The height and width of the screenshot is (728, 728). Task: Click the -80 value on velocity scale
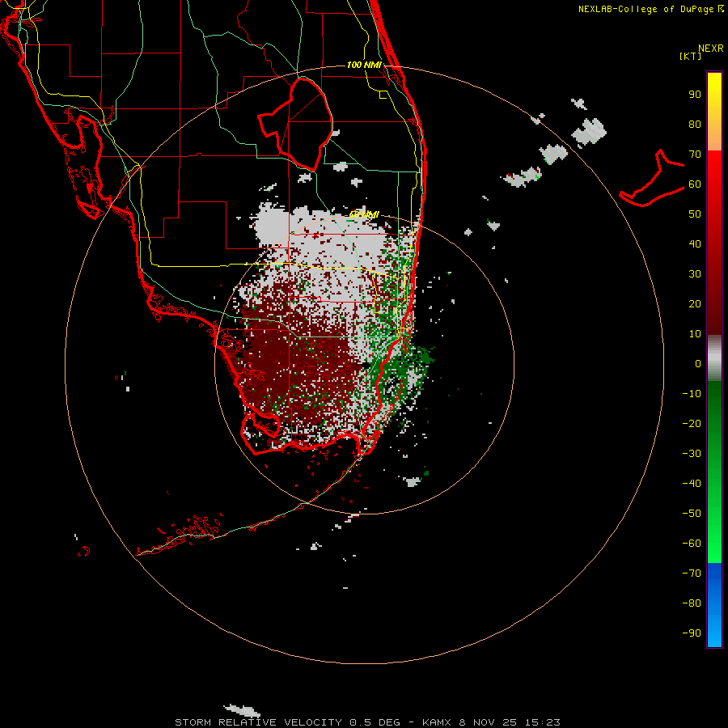[x=692, y=603]
